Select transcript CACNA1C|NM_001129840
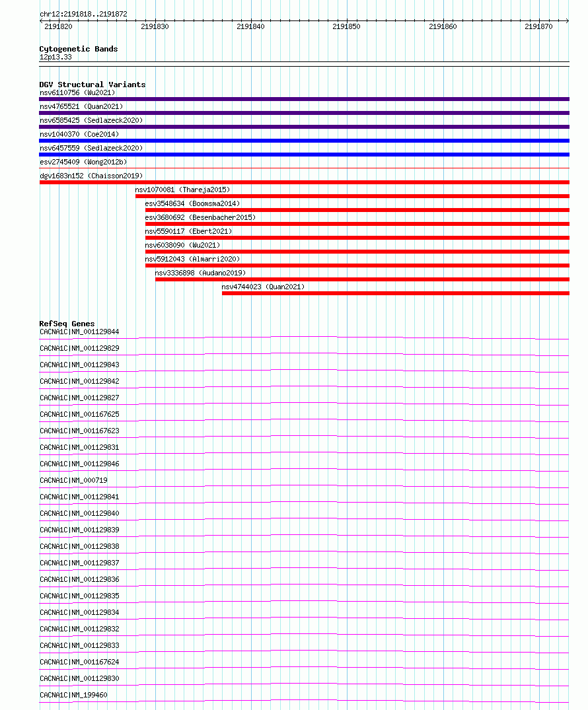588x710 pixels. tap(79, 513)
